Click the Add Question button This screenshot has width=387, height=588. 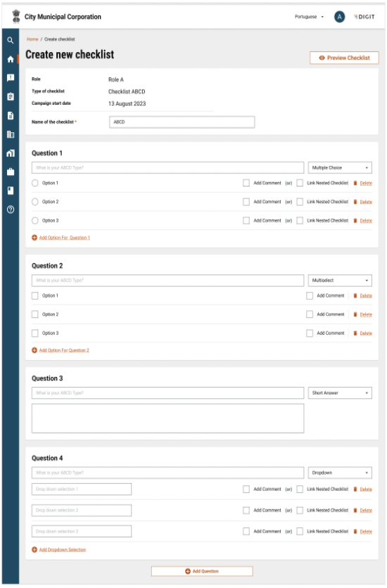pos(202,571)
